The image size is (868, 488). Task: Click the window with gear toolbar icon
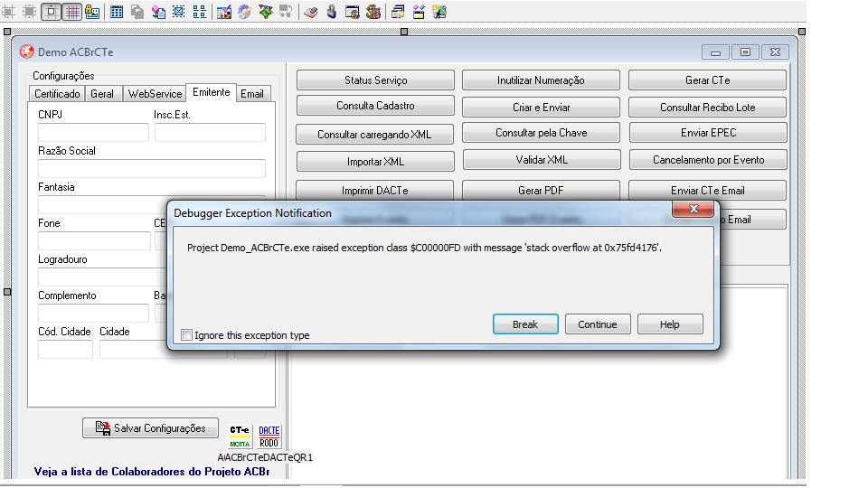click(x=352, y=12)
